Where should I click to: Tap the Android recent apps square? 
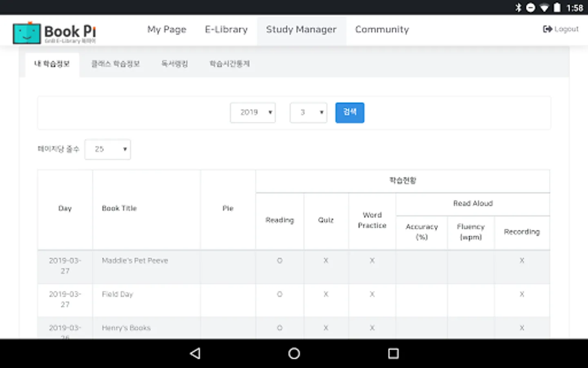pyautogui.click(x=393, y=353)
